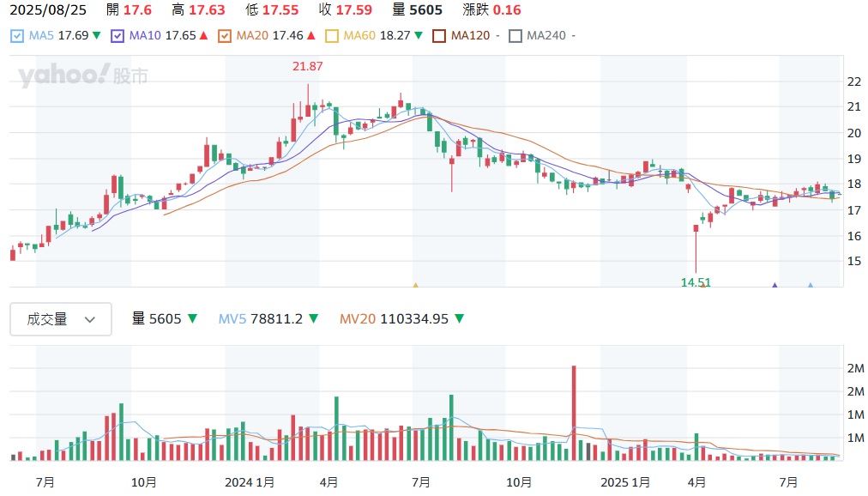868x496 pixels.
Task: Click the red up arrow beside MA10 17.65
Action: click(x=203, y=35)
